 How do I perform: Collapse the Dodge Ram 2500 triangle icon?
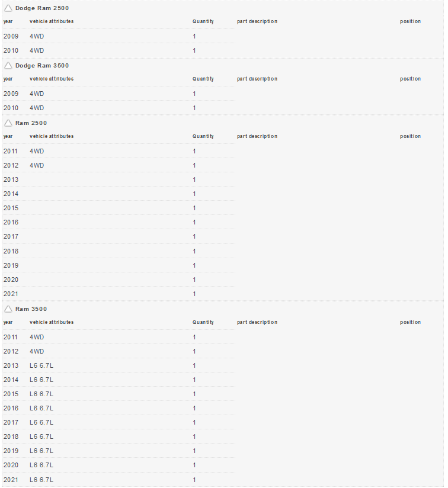(8, 8)
